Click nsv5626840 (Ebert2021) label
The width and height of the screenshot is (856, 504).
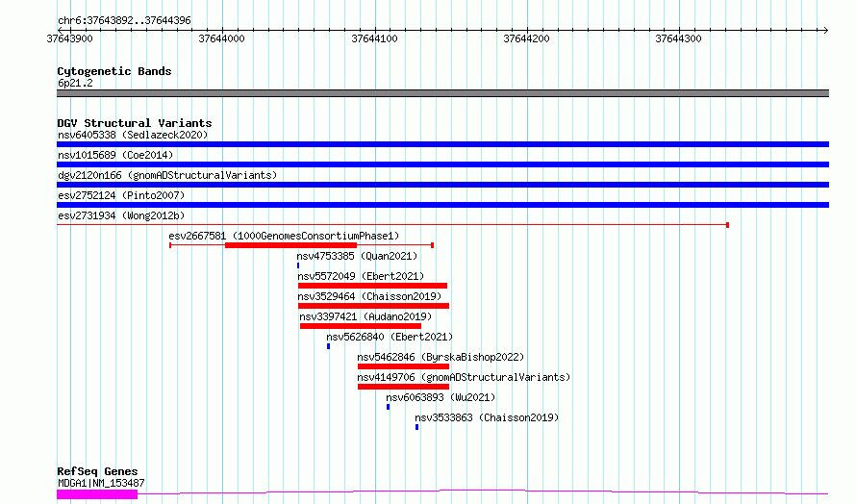click(390, 337)
